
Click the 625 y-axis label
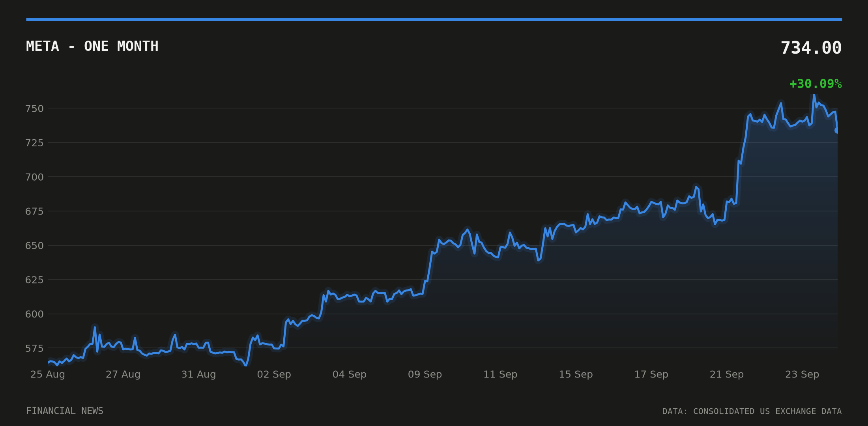34,280
